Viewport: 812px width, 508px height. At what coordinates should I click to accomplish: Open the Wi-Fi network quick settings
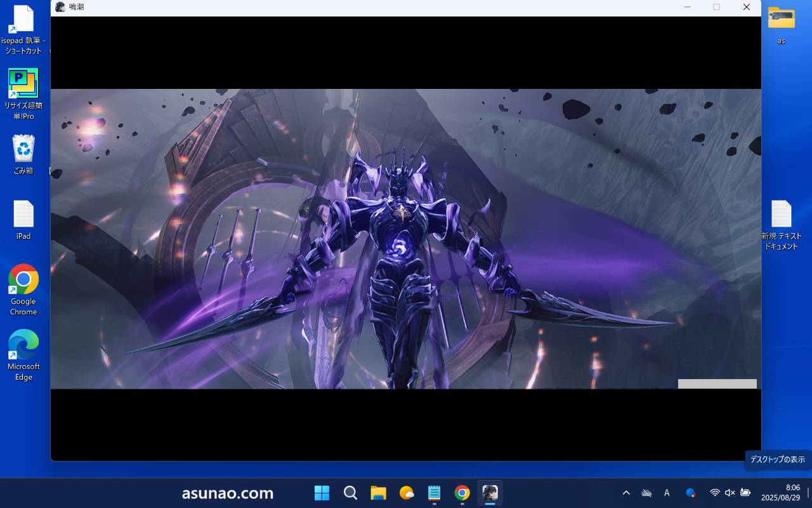pos(714,493)
